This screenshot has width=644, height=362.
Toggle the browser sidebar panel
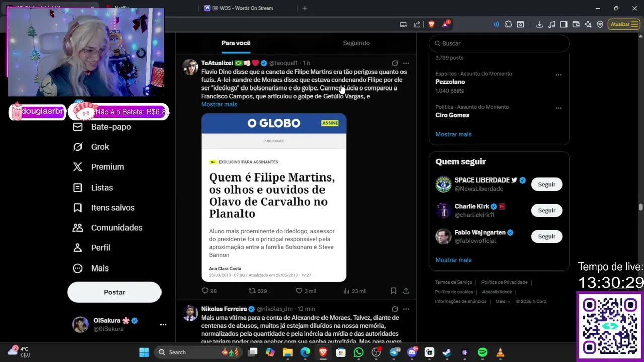click(563, 24)
